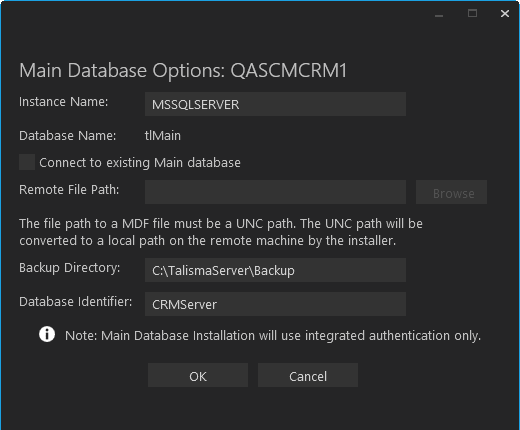This screenshot has height=430, width=520.
Task: Click the Instance Name label
Action: (x=64, y=102)
